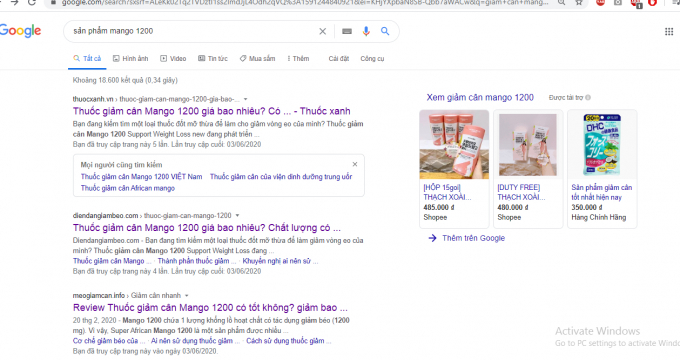Clear the search box with the X icon
The image size is (680, 360).
pos(323,31)
